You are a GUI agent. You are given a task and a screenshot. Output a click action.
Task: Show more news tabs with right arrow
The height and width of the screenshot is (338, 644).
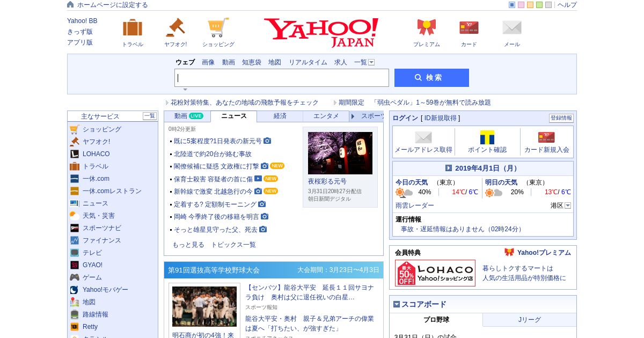[353, 116]
